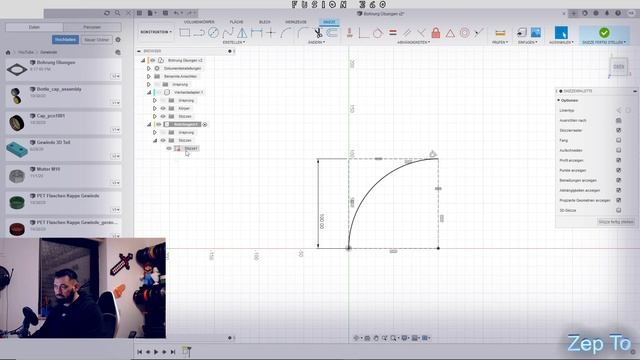Toggle the Punkte anzeigen checkbox
Viewport: 640px width, 360px height.
(618, 170)
